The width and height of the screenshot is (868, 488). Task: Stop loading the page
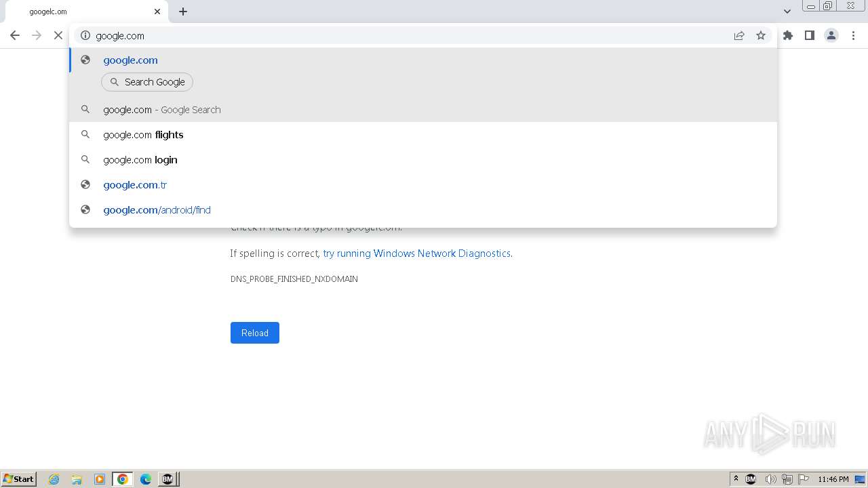pos(58,35)
